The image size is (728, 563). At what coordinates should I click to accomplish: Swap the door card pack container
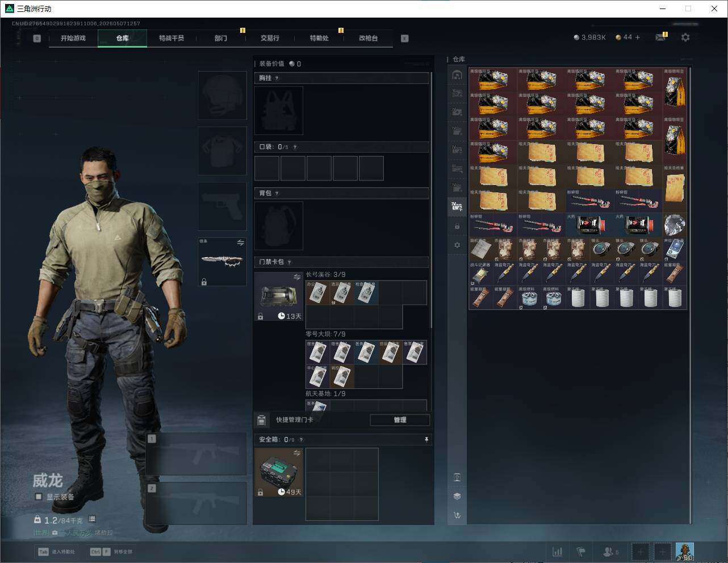point(297,277)
